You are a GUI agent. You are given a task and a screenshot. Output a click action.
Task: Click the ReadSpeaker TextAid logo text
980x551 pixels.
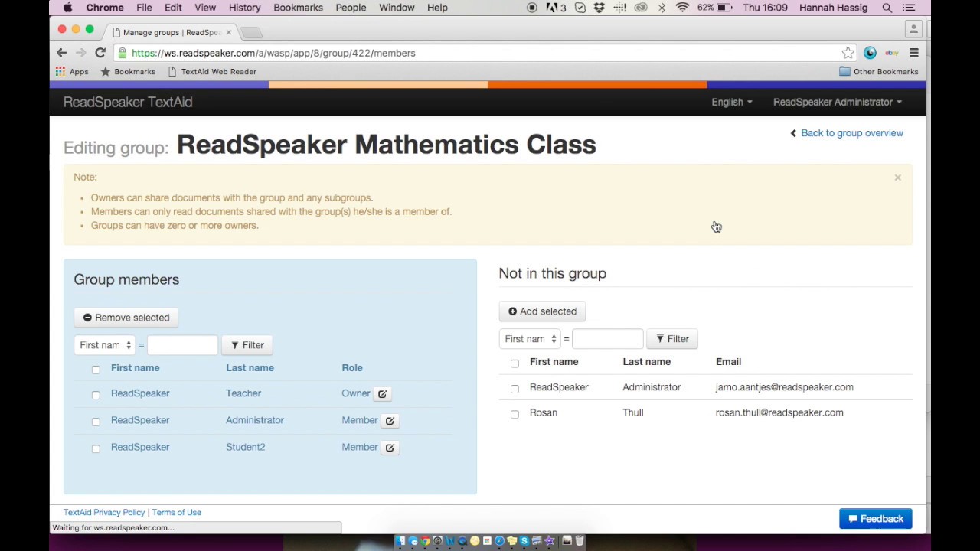click(128, 102)
